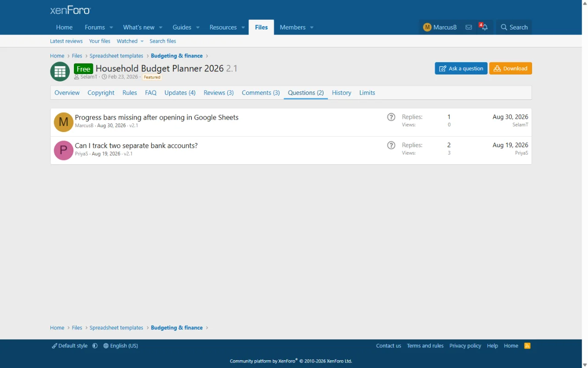Open the Default style chooser link
The height and width of the screenshot is (368, 588).
(70, 346)
